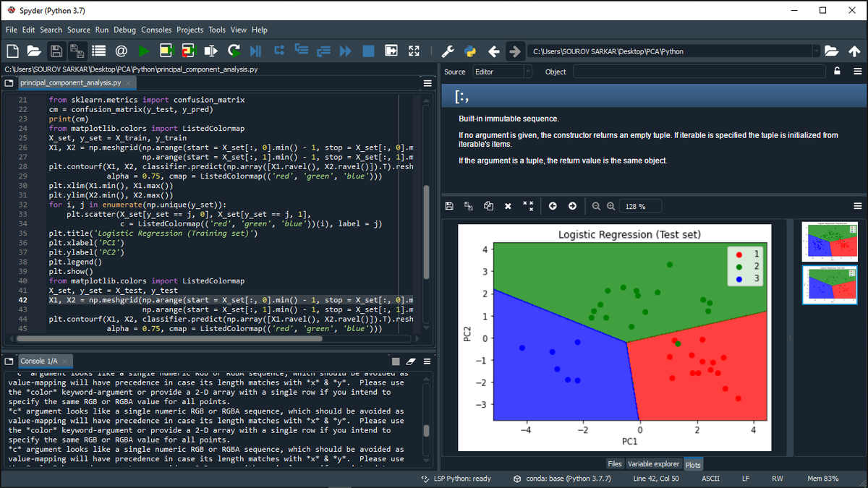Zoom in on the plot

point(610,206)
